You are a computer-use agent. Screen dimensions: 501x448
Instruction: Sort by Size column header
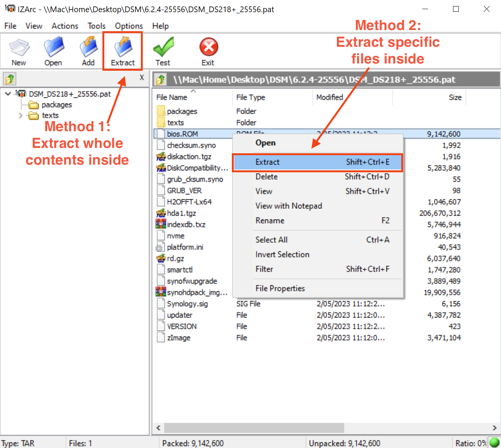tap(429, 97)
